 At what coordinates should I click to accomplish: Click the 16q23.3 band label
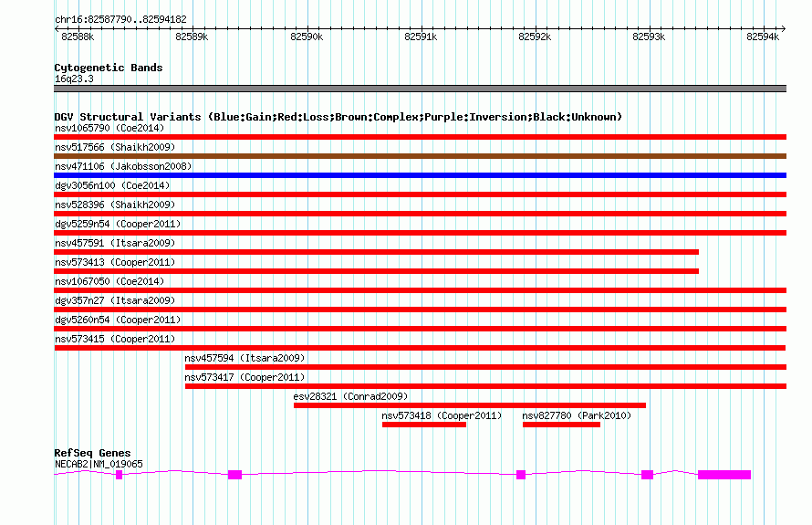click(74, 79)
